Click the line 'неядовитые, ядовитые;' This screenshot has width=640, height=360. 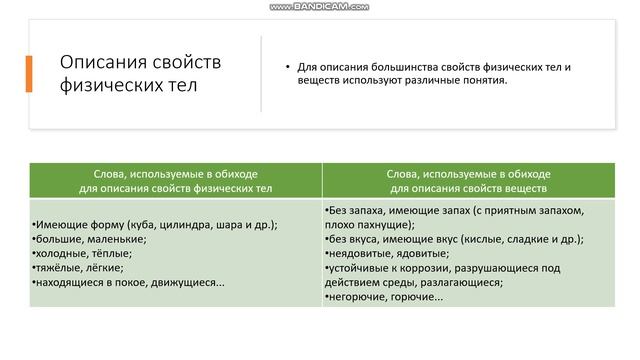[387, 253]
